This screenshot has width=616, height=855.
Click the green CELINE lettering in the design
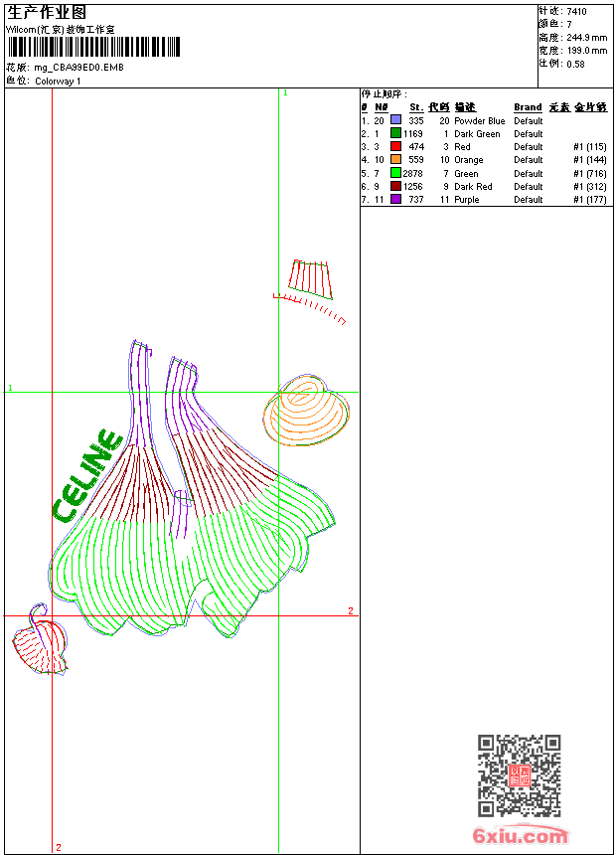click(x=87, y=475)
